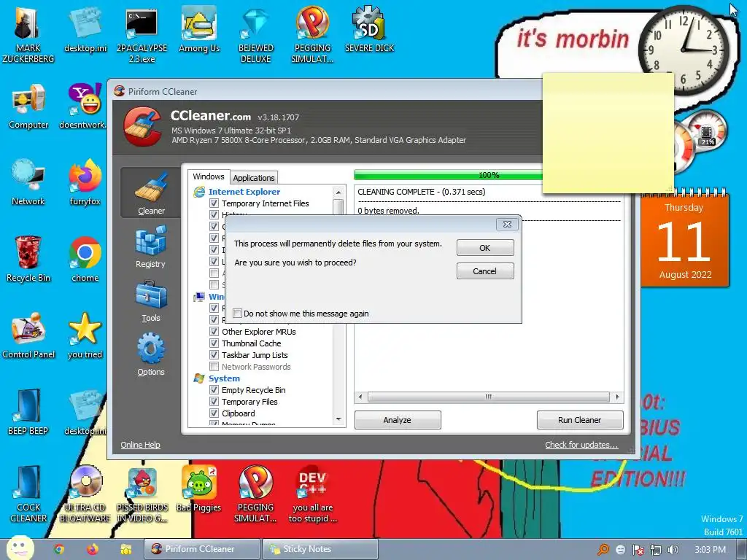Image resolution: width=747 pixels, height=560 pixels.
Task: Select the chome desktop icon
Action: point(85,260)
